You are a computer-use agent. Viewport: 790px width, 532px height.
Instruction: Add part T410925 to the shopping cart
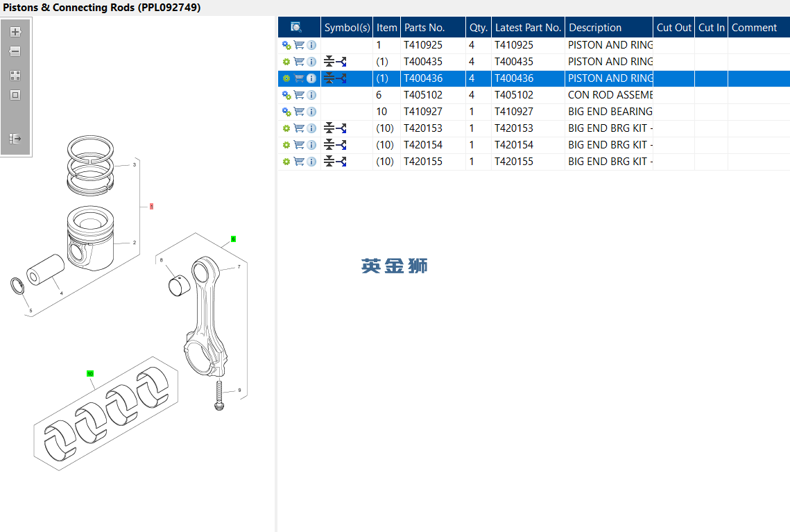(x=299, y=45)
